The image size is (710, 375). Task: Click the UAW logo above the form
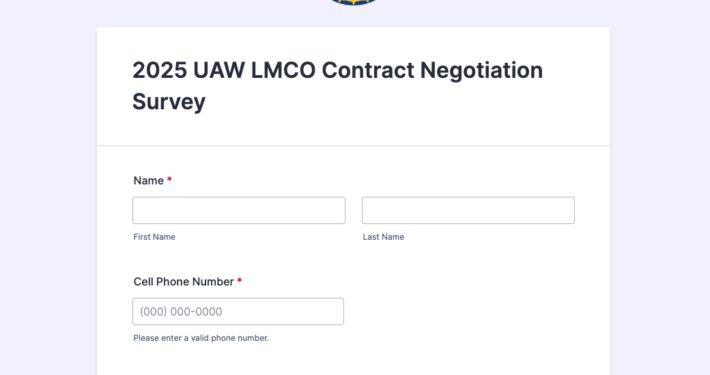353,2
